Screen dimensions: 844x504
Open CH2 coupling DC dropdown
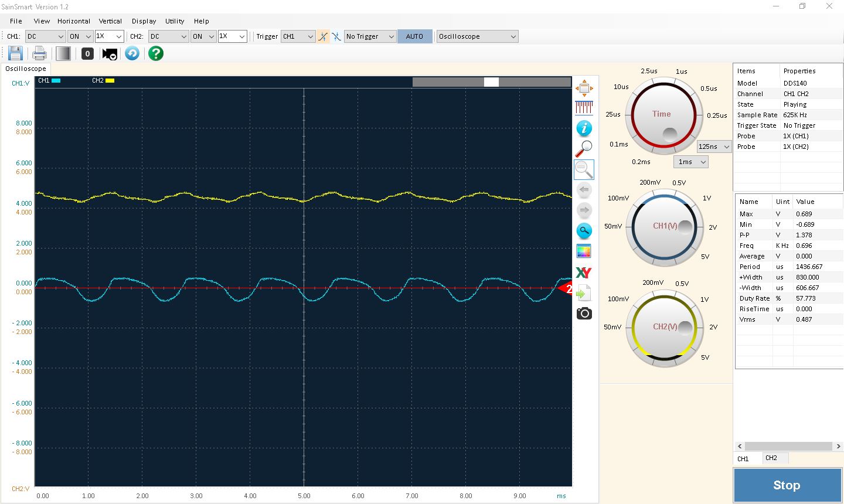(x=168, y=36)
